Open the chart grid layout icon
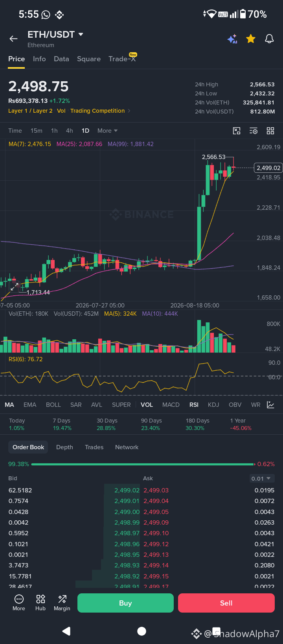The height and width of the screenshot is (644, 283). point(270,131)
